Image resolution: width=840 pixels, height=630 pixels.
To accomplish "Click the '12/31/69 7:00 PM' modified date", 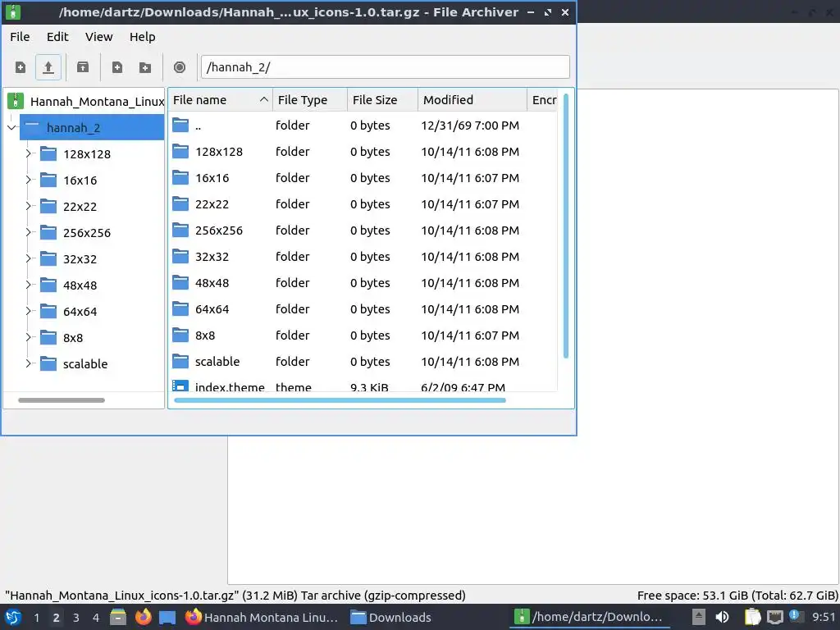I will 470,126.
